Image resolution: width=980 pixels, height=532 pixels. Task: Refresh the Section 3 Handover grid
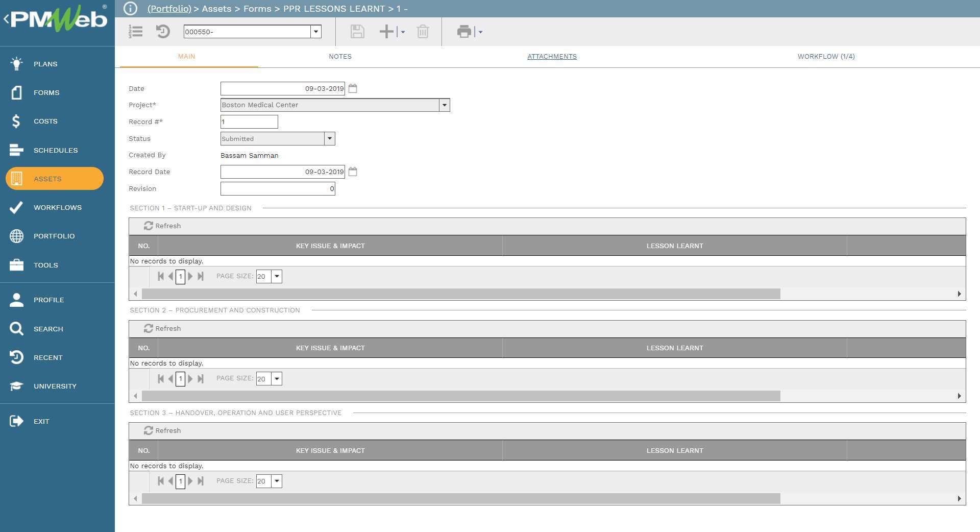click(x=162, y=430)
